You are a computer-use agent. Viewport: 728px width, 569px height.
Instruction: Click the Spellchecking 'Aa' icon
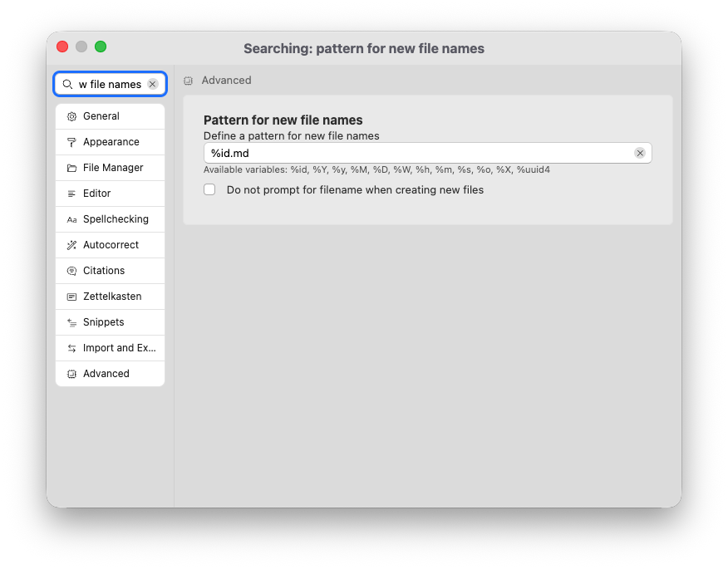[x=71, y=218]
